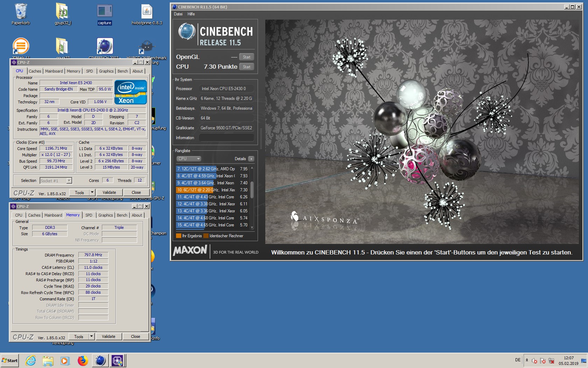Show hidden system tray icons
This screenshot has width=588, height=368.
click(527, 360)
